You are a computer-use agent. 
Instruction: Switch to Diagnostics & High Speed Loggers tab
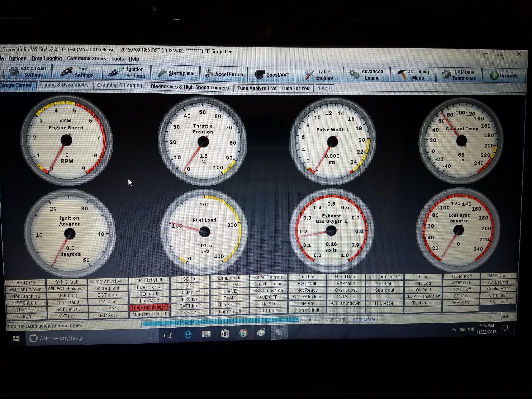(190, 87)
